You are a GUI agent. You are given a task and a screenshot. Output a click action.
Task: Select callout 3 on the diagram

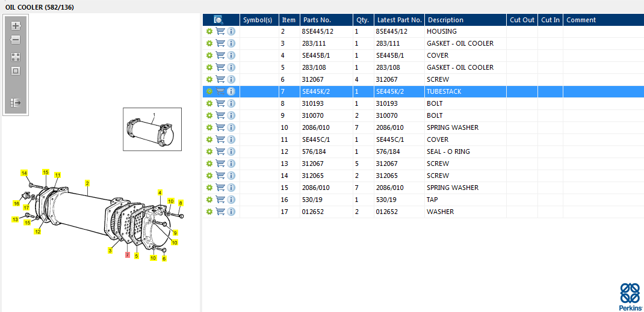pos(110,250)
